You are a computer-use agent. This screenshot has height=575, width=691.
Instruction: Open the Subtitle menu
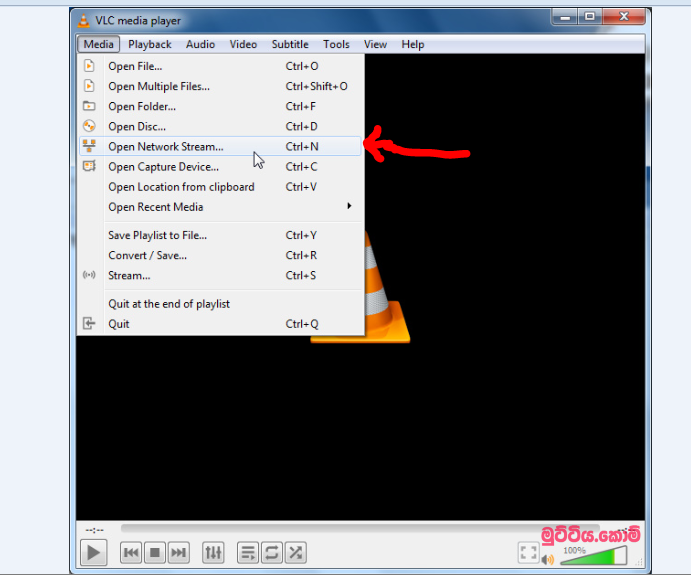[290, 45]
